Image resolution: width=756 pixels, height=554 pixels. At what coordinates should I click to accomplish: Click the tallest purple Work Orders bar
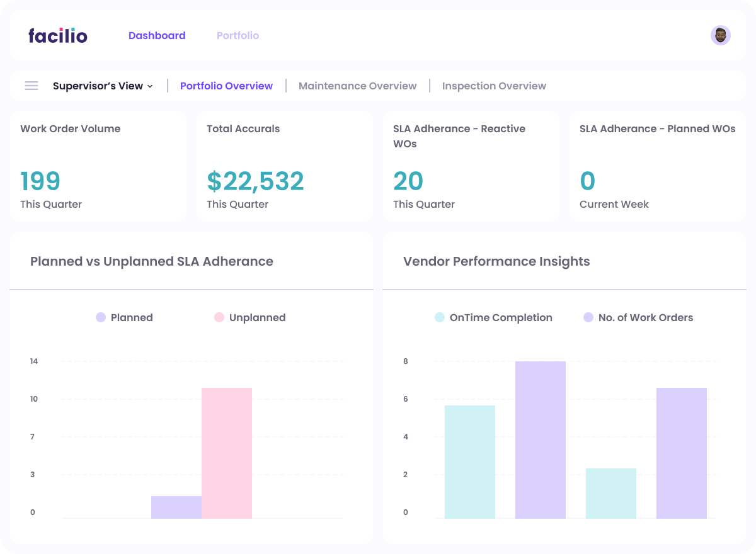tap(541, 439)
